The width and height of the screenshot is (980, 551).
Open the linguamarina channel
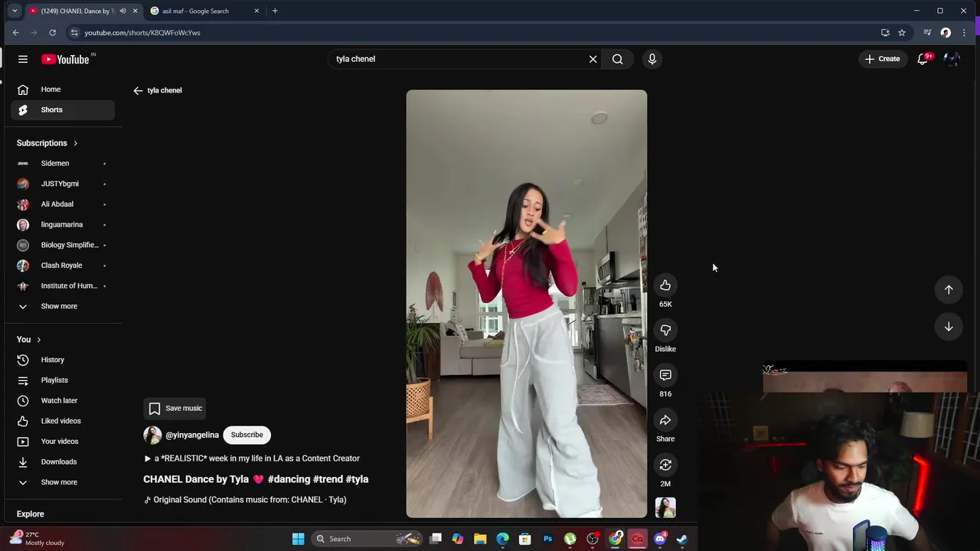tap(63, 224)
